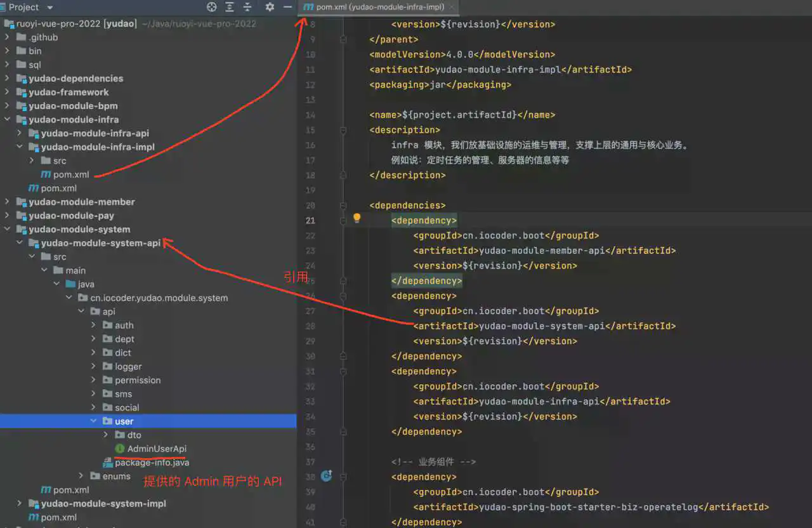This screenshot has width=812, height=528.
Task: Click the yudao-dependencies module folder icon
Action: [x=21, y=79]
